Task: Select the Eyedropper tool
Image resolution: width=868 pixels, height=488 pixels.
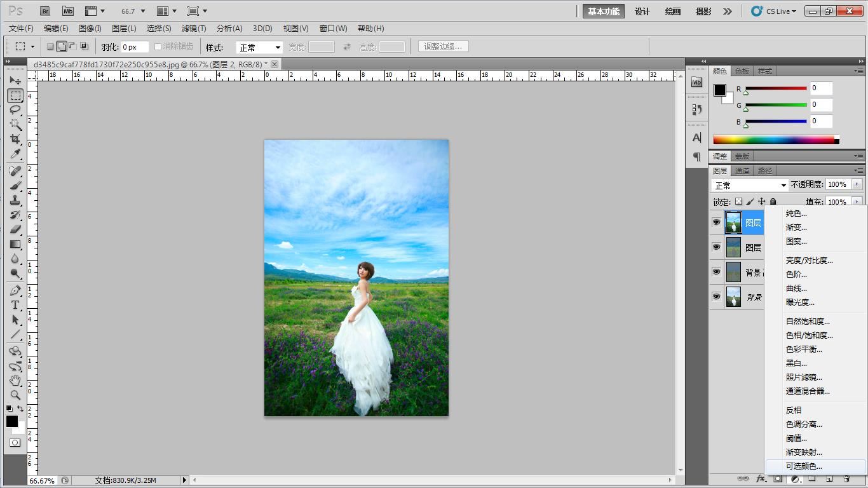Action: point(15,154)
